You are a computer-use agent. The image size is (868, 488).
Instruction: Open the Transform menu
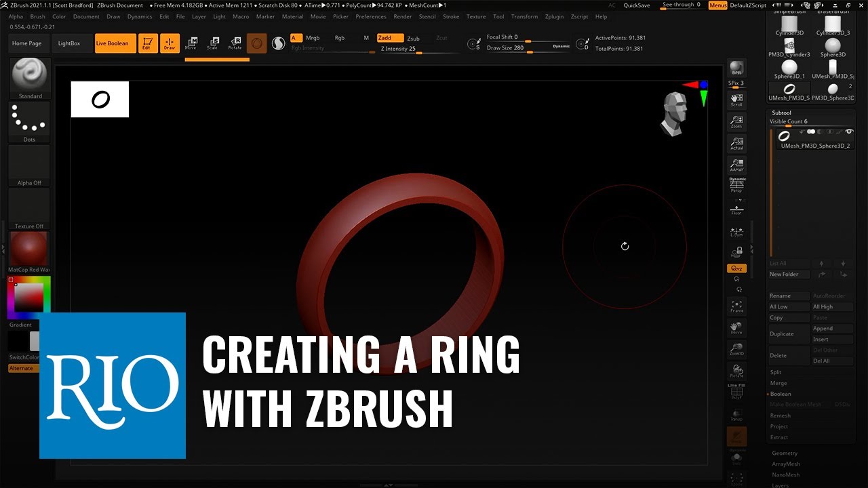[524, 16]
